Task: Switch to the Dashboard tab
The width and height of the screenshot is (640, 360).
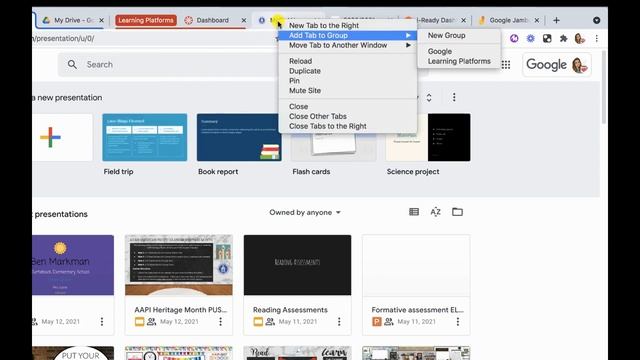Action: click(212, 20)
